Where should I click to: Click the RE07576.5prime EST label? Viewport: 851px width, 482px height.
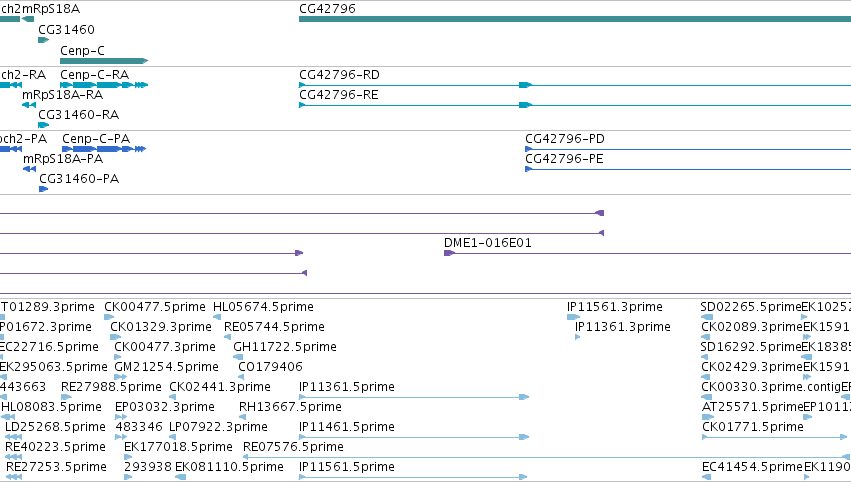tap(294, 447)
